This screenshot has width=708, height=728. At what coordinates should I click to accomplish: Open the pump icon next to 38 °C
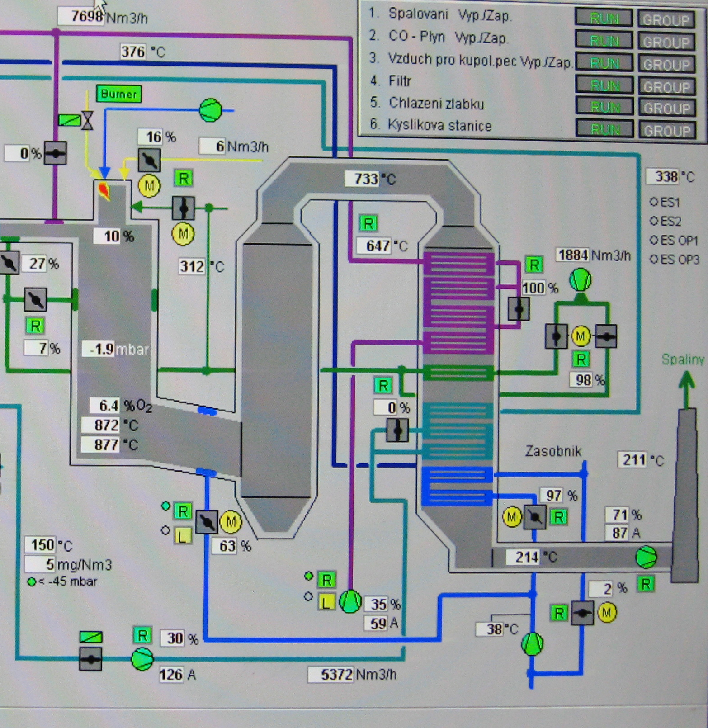click(x=532, y=643)
